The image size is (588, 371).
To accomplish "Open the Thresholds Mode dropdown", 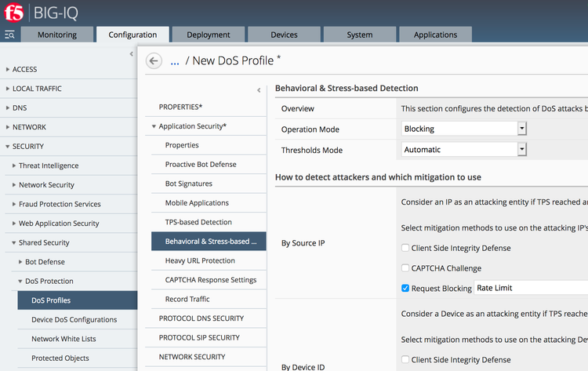I will (x=521, y=149).
